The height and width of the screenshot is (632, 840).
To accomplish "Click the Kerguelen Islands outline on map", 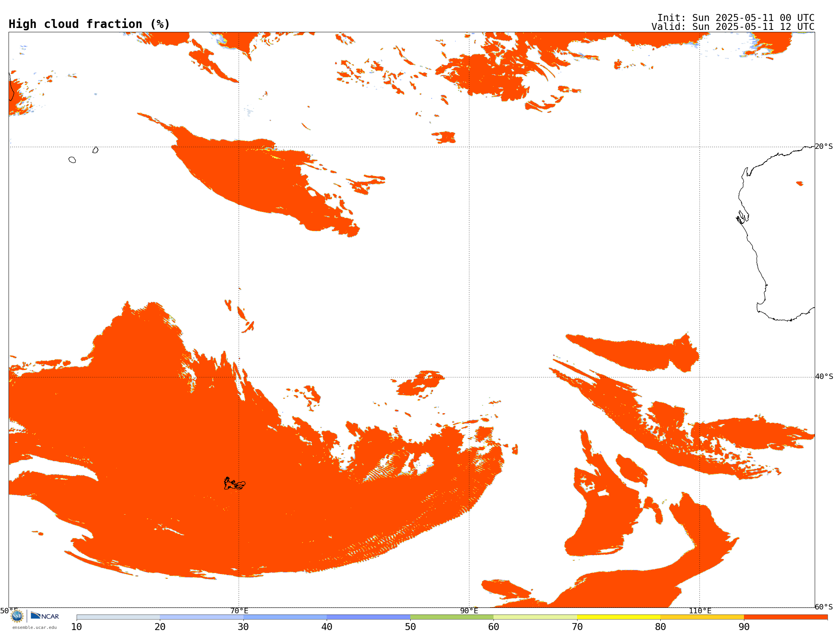I will point(234,484).
